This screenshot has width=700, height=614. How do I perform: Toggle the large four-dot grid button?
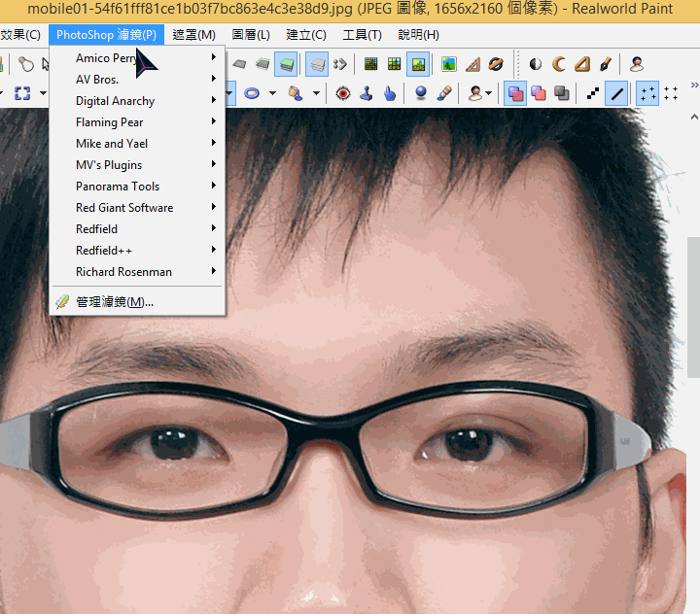pyautogui.click(x=647, y=93)
